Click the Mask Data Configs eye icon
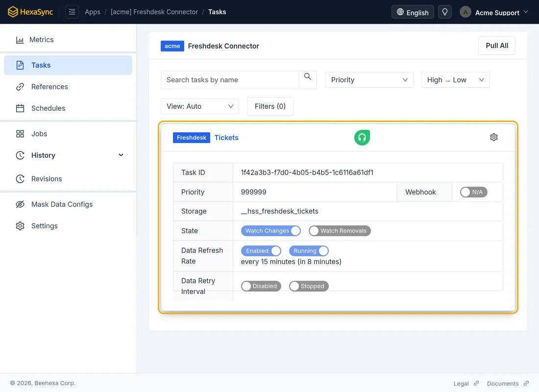The width and height of the screenshot is (539, 392). click(20, 204)
